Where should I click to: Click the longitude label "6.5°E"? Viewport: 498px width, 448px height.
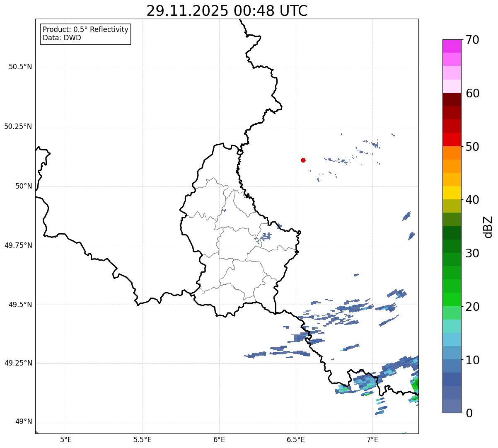296,440
